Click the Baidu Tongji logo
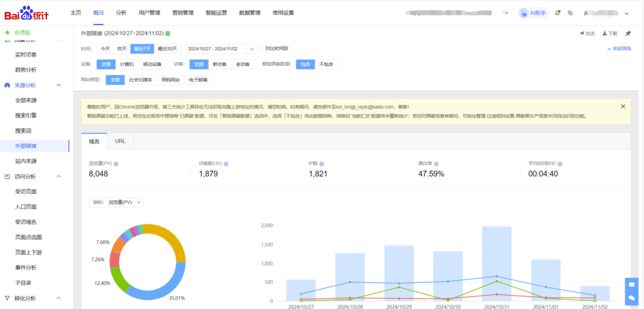 [26, 13]
